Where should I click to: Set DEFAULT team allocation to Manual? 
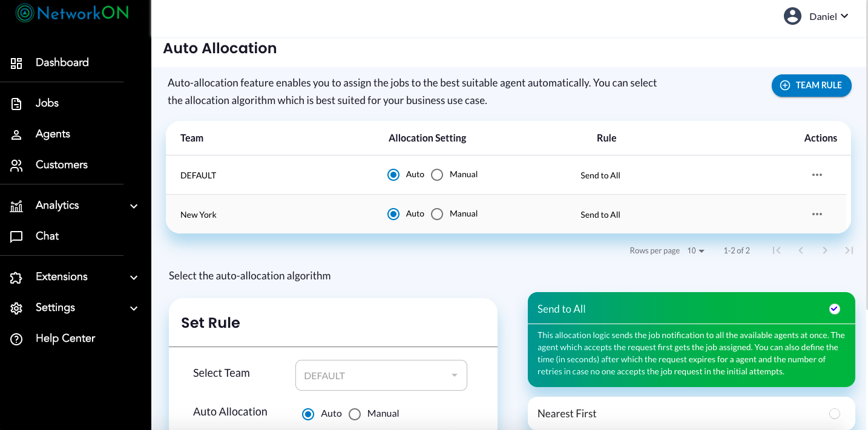point(437,175)
